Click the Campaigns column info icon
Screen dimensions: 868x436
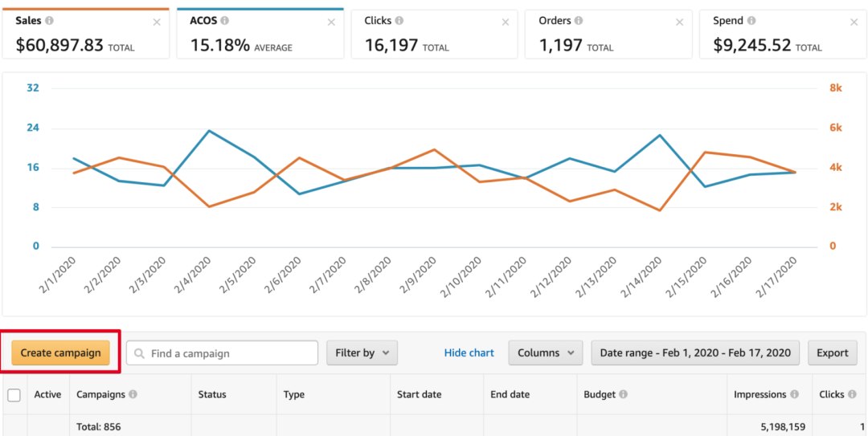133,394
